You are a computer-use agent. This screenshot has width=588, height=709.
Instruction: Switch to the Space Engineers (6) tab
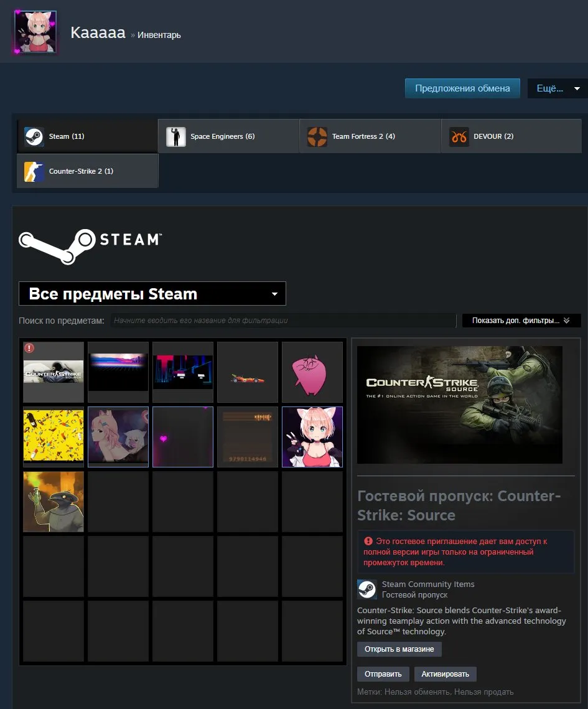coord(229,136)
